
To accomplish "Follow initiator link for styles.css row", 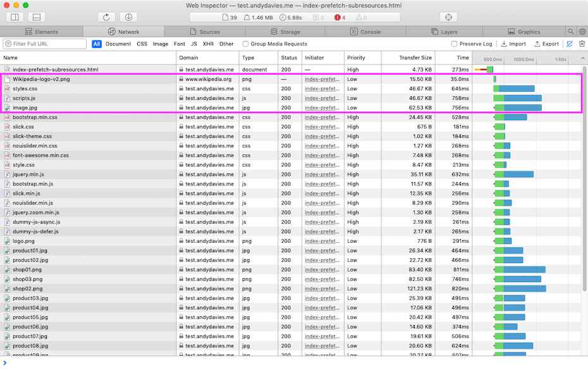I will pos(322,89).
